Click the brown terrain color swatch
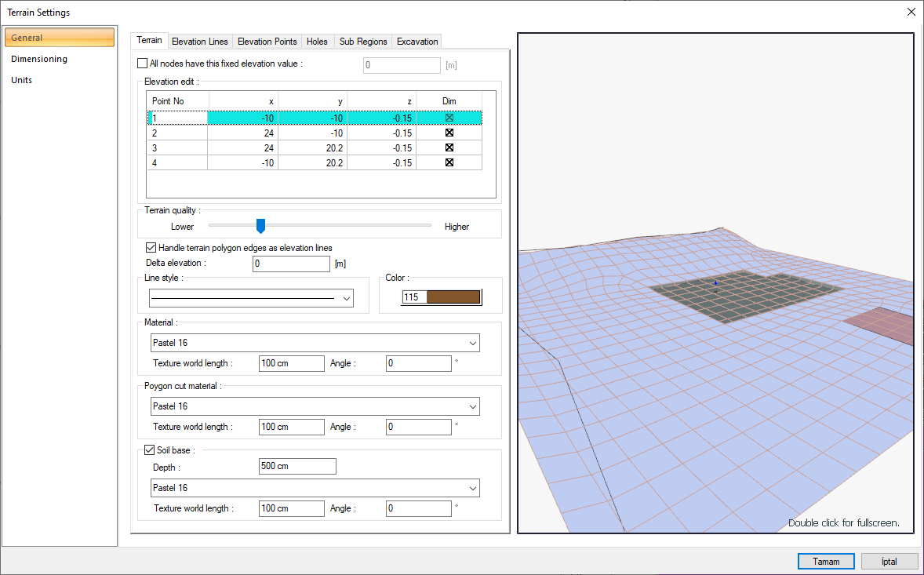 pos(453,297)
